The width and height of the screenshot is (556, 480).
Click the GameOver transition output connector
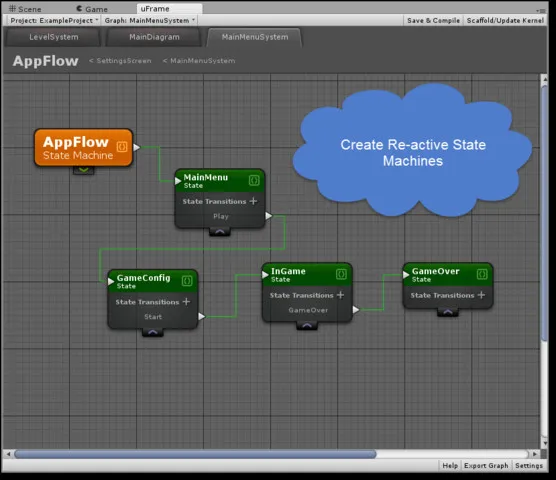(356, 310)
